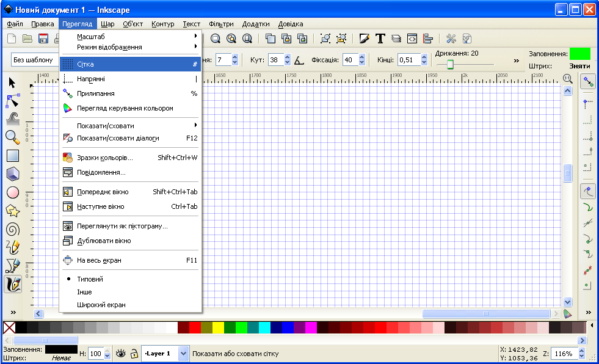
Task: Open the align and distribute icon
Action: point(428,38)
